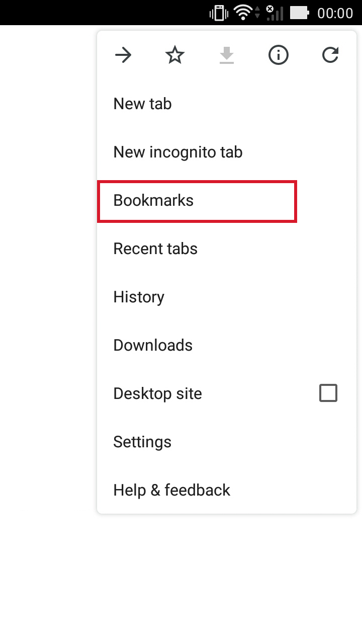Open the Bookmarks menu item
Image resolution: width=362 pixels, height=644 pixels.
tap(153, 200)
